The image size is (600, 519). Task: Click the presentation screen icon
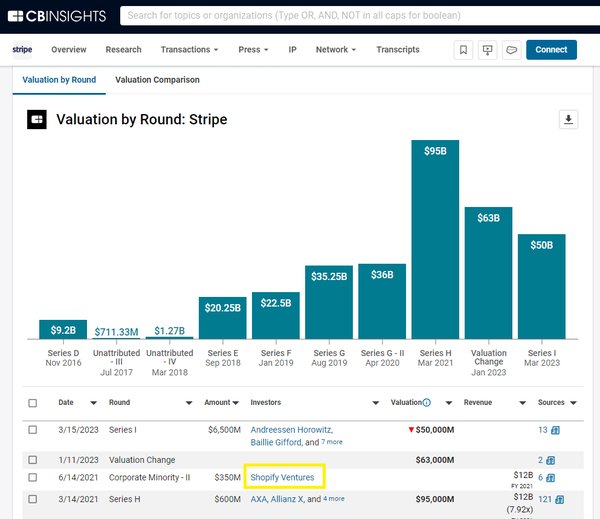(487, 50)
